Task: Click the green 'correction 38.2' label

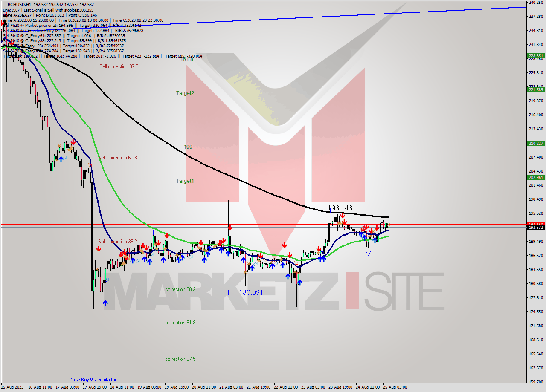Action: (x=180, y=289)
